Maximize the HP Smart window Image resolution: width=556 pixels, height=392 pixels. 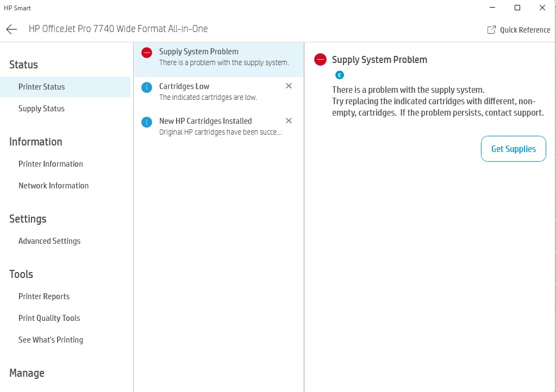click(x=517, y=8)
